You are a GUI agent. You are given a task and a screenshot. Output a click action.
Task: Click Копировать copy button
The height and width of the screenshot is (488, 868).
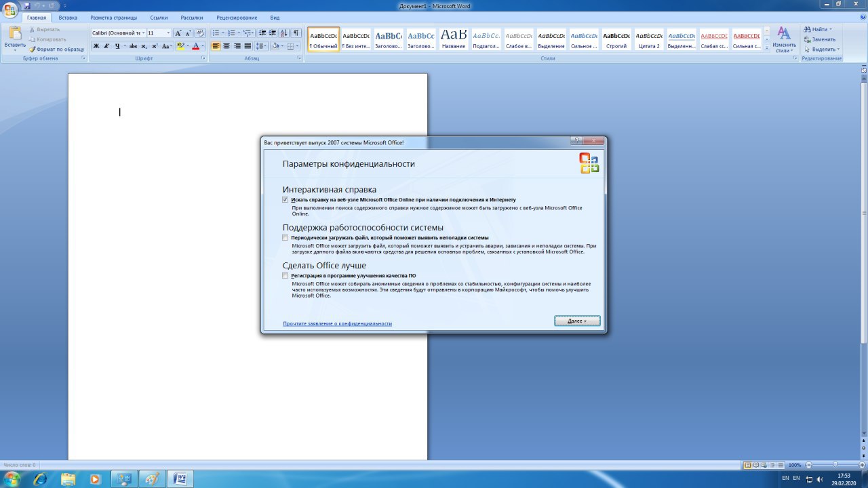coord(47,39)
